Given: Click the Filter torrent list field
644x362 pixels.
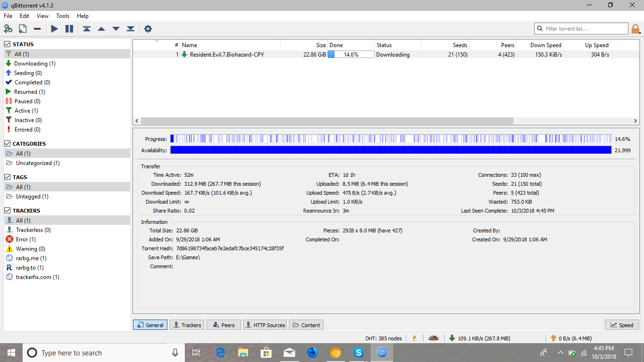Looking at the screenshot, I should coord(582,29).
